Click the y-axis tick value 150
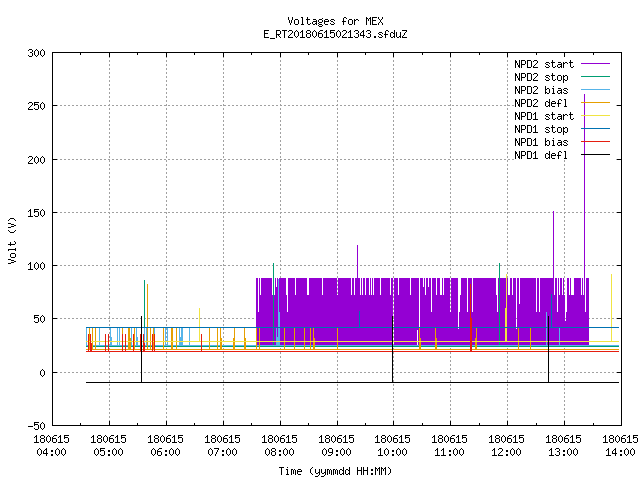 click(x=36, y=213)
